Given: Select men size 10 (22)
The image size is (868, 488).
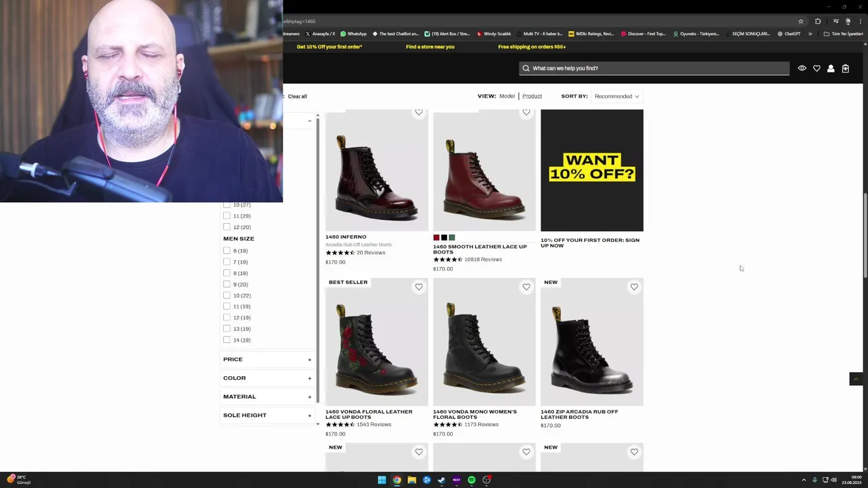Looking at the screenshot, I should [226, 296].
